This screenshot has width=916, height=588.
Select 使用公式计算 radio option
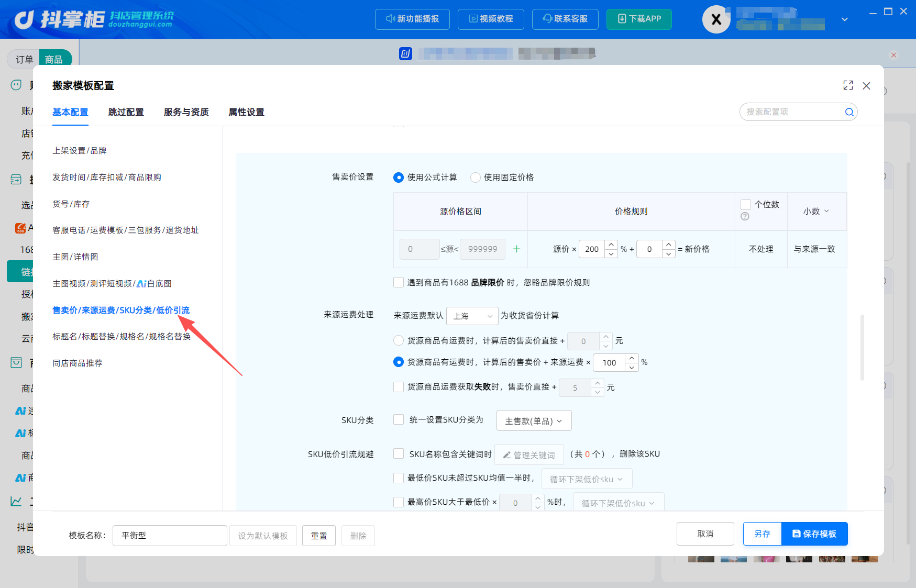[x=399, y=177]
